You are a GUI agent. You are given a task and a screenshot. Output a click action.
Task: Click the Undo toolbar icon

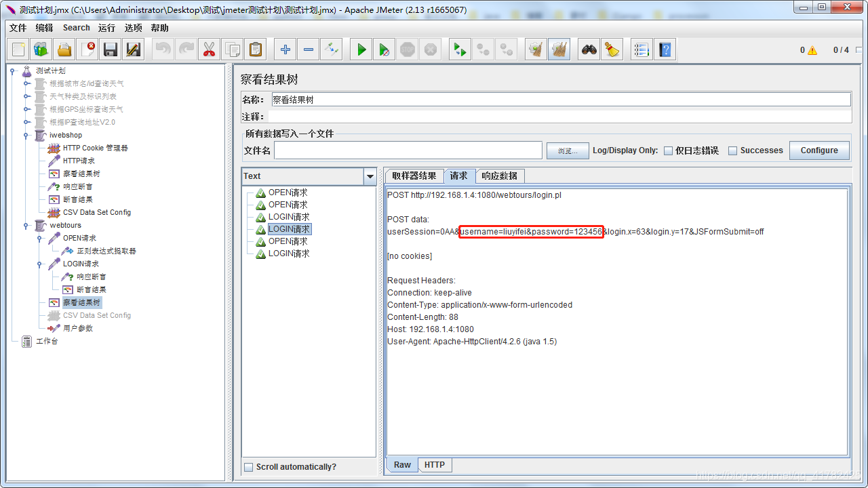163,49
